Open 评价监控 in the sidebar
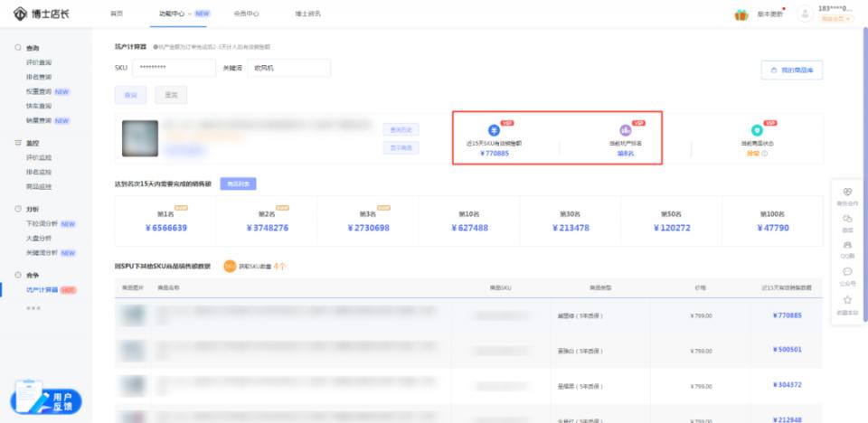Image resolution: width=868 pixels, height=423 pixels. click(x=39, y=157)
